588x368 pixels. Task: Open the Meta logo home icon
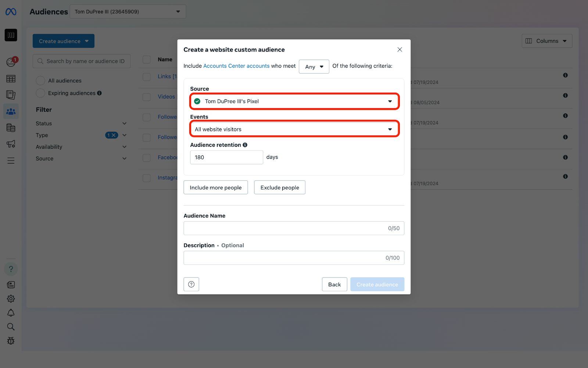pyautogui.click(x=11, y=12)
